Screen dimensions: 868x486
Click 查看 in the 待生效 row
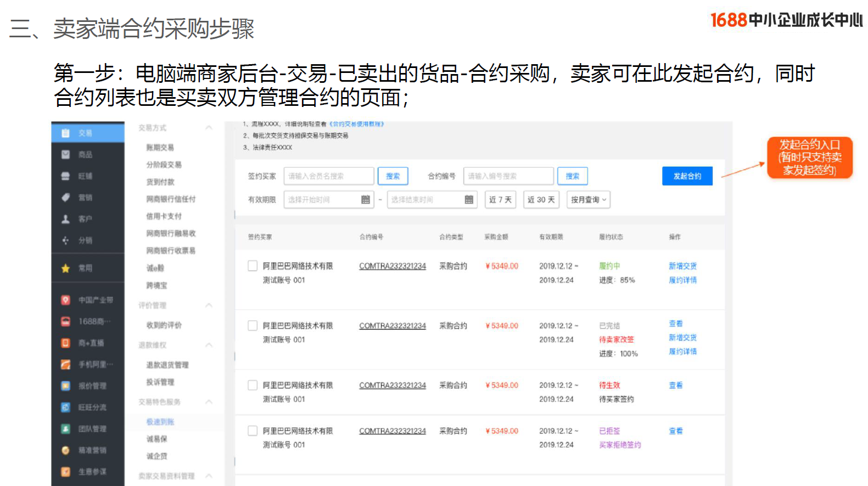tap(676, 385)
